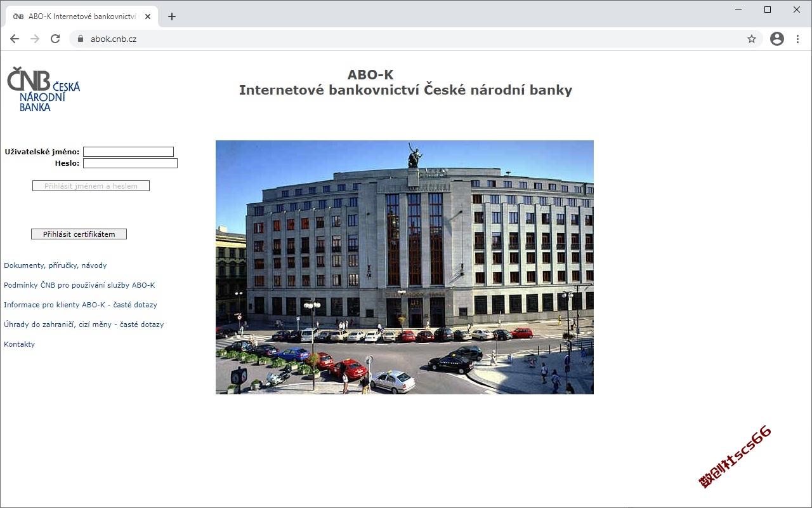Viewport: 812px width, 508px height.
Task: Bookmark this page with the star icon
Action: tap(752, 39)
